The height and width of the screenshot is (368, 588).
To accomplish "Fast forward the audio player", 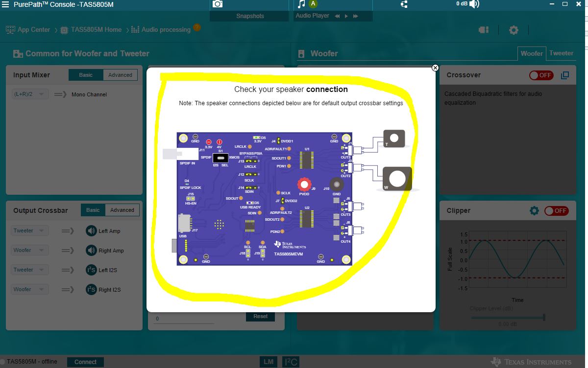I will pyautogui.click(x=356, y=16).
